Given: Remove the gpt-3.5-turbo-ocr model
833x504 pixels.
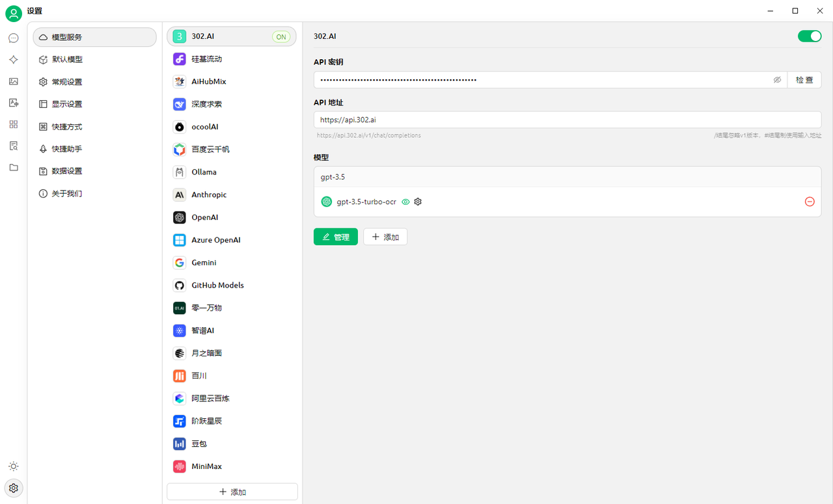Looking at the screenshot, I should click(810, 202).
